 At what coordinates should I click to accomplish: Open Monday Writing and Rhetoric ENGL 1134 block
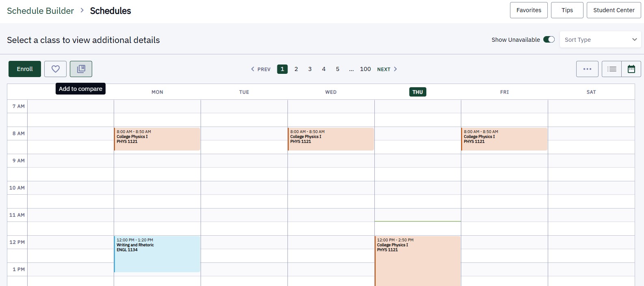pos(157,254)
